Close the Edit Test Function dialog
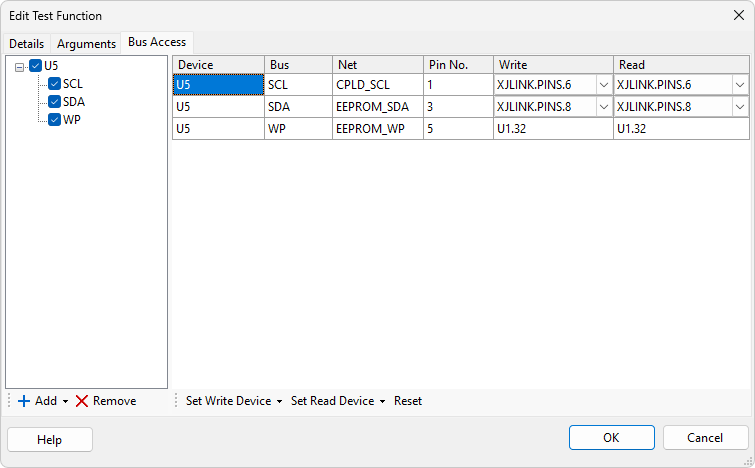This screenshot has height=468, width=755. click(x=738, y=15)
